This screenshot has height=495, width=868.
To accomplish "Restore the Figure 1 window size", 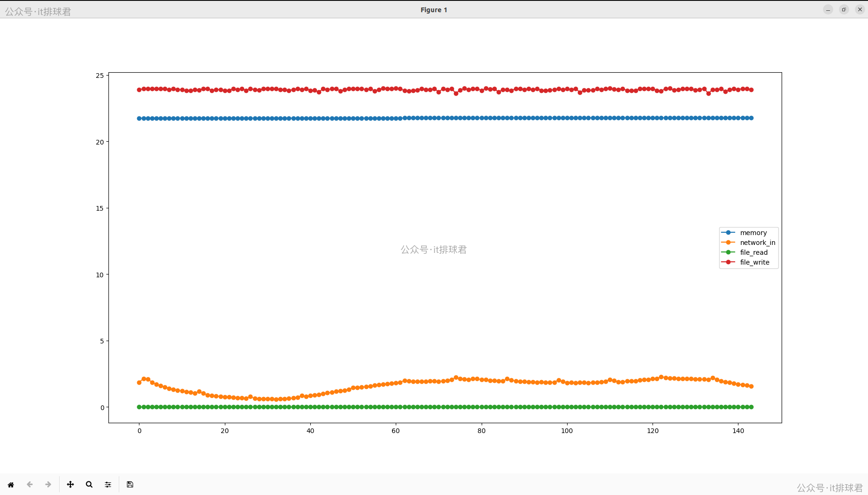I will click(x=844, y=10).
